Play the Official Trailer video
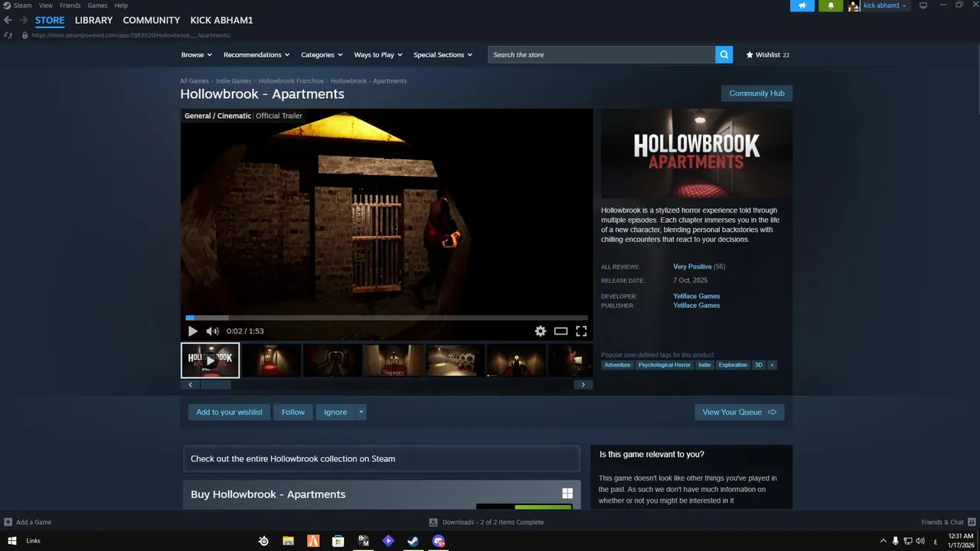The width and height of the screenshot is (980, 551). pos(192,331)
